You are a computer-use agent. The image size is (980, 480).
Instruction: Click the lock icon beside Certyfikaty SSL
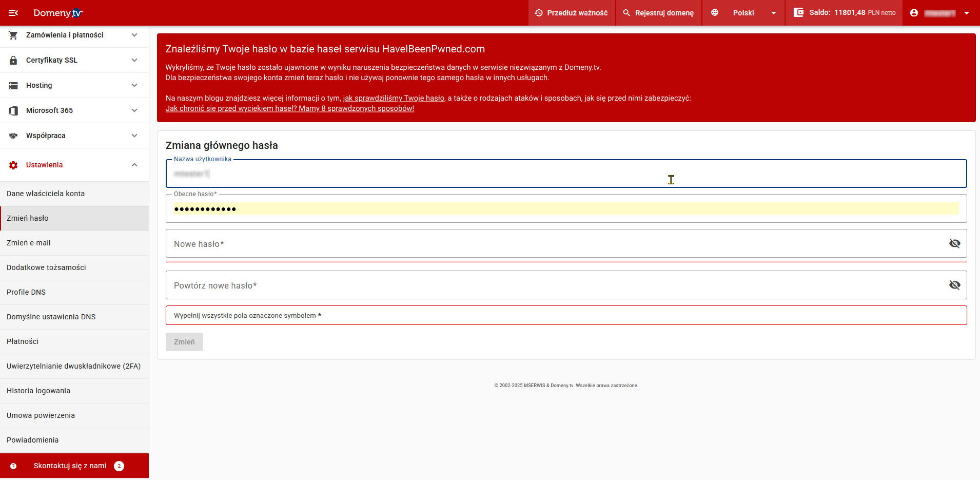pos(13,60)
